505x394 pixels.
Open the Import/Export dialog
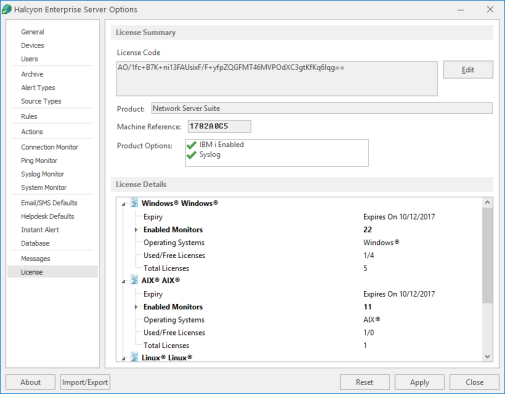[x=85, y=382]
